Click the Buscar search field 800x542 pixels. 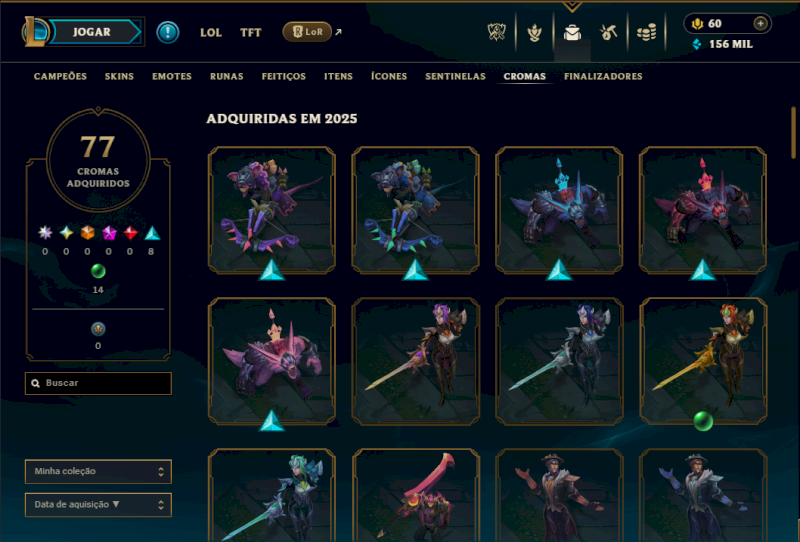tap(98, 383)
